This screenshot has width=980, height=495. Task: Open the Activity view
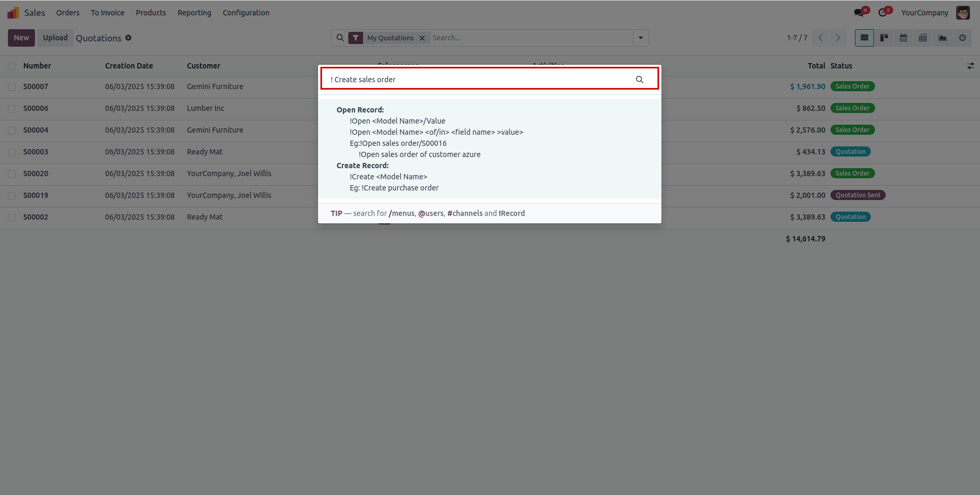962,38
